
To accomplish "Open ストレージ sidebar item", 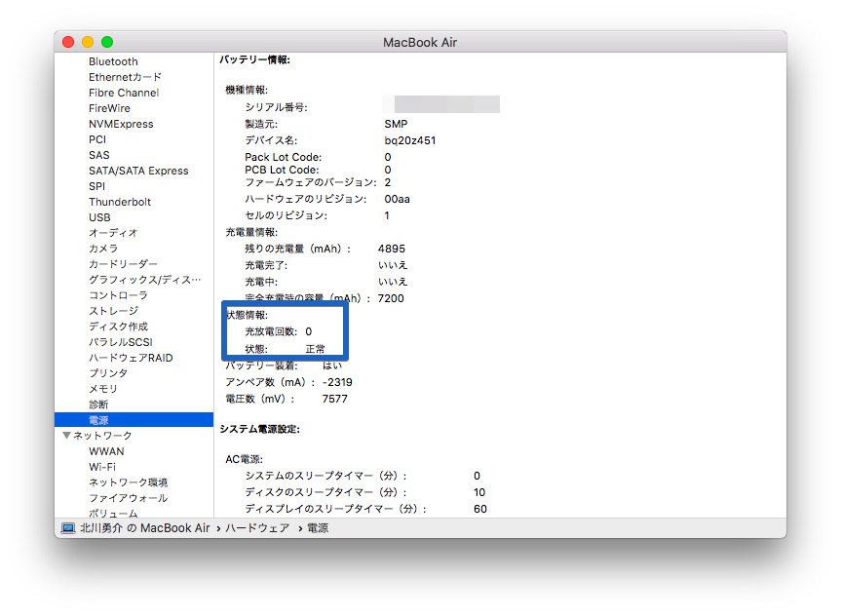I will coord(113,311).
